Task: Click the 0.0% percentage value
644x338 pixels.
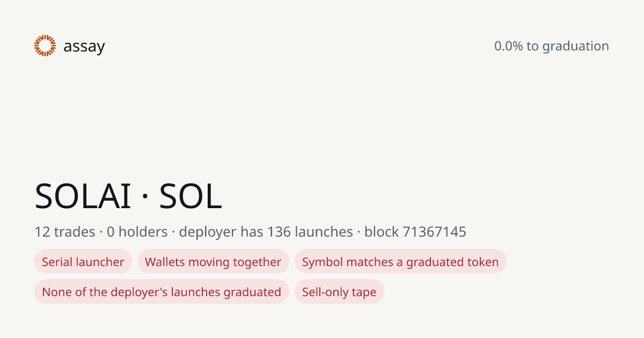Action: pyautogui.click(x=509, y=46)
